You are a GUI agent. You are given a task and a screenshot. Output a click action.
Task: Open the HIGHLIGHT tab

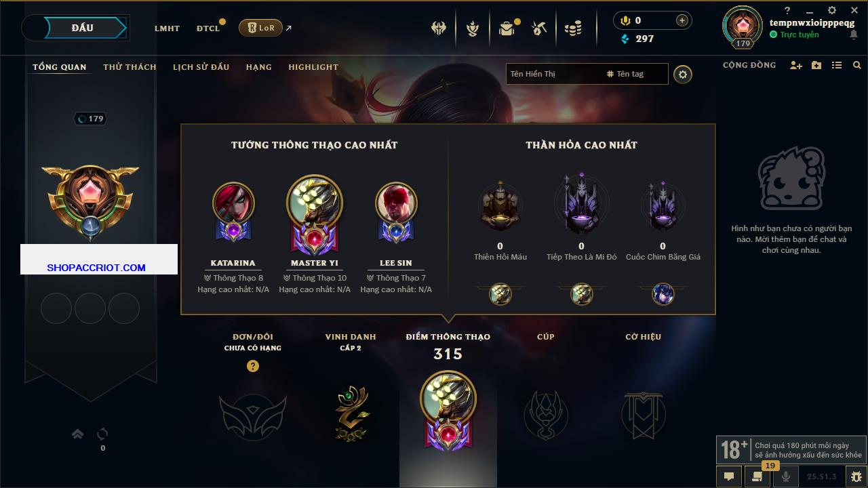313,67
